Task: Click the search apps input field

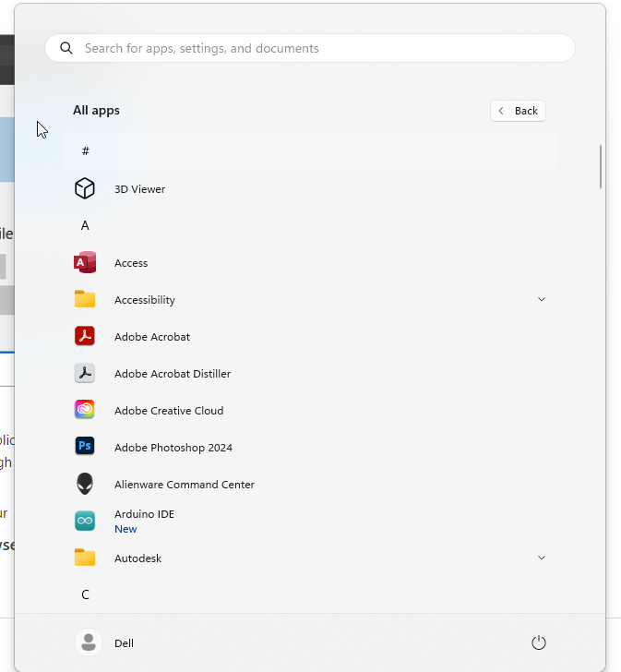Action: [310, 48]
